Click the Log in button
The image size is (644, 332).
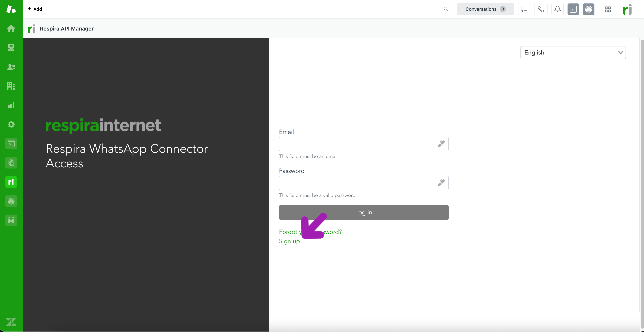pyautogui.click(x=363, y=212)
